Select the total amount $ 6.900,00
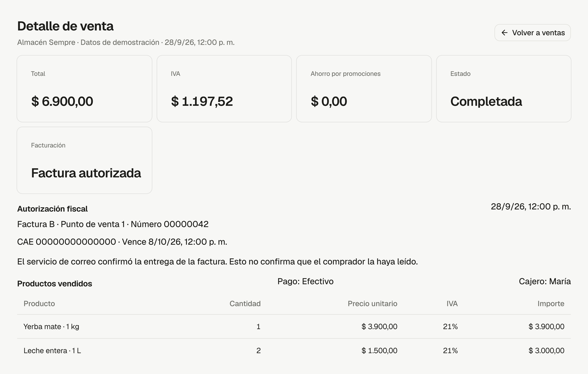 62,101
